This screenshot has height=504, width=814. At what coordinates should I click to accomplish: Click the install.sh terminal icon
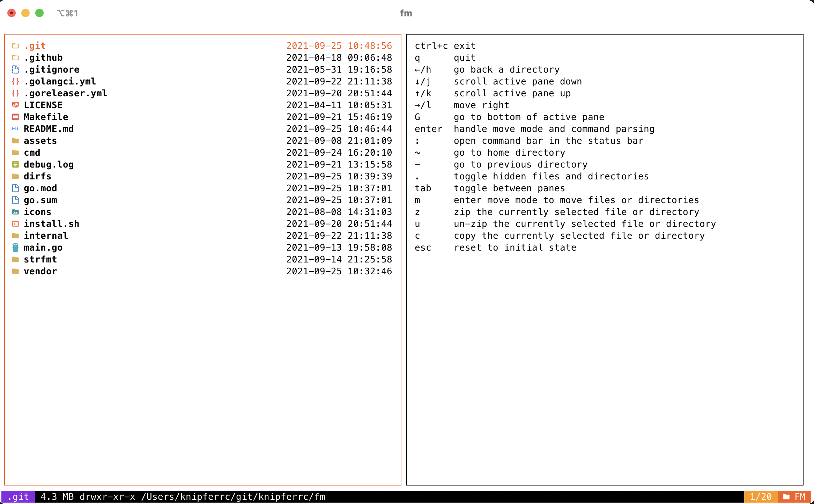click(x=15, y=224)
